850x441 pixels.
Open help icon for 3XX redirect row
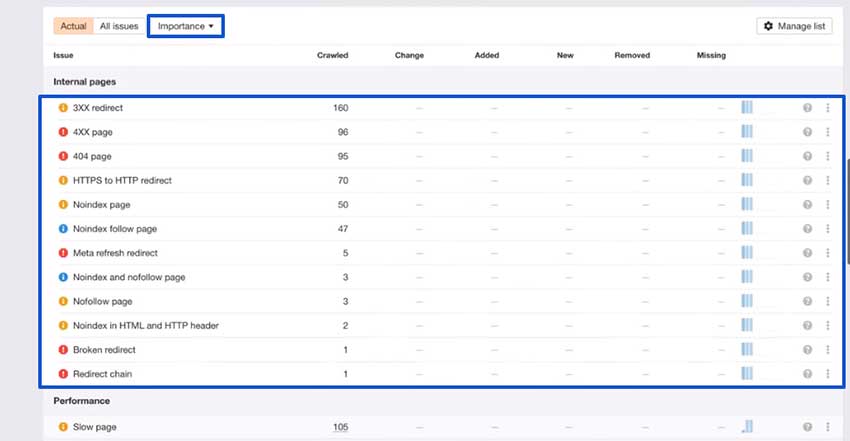click(807, 108)
